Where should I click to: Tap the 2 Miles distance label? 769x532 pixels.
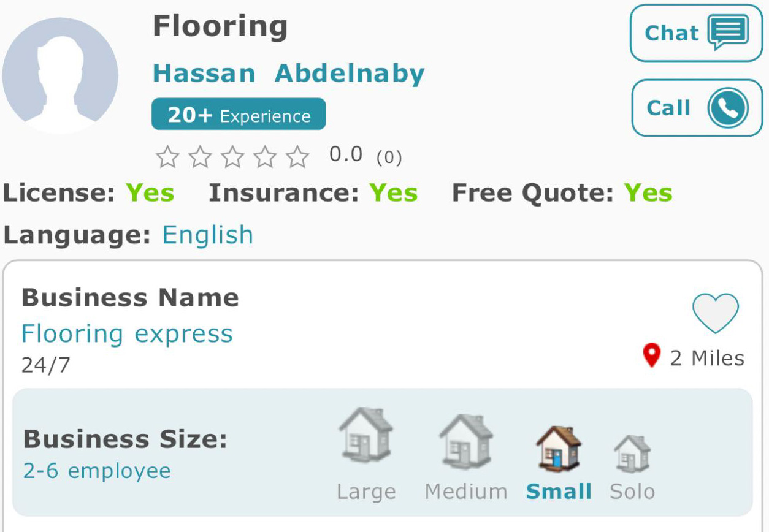point(706,358)
